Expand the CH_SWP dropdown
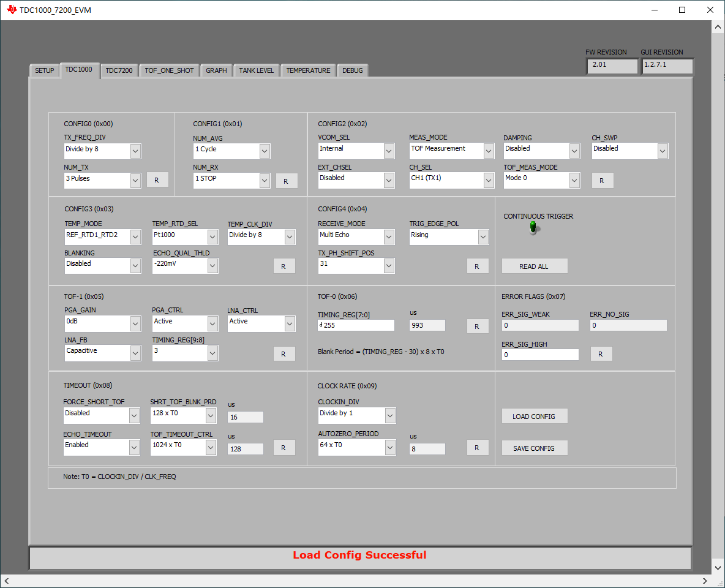This screenshot has width=725, height=588. tap(630, 150)
